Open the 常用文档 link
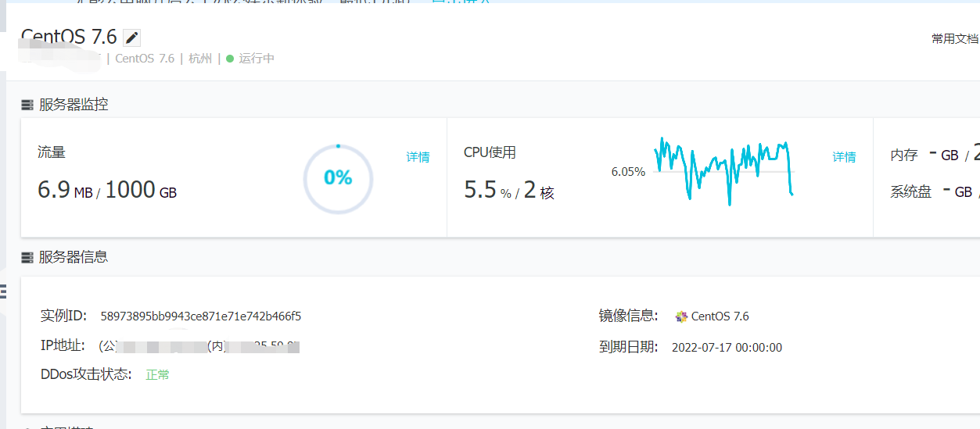 pyautogui.click(x=955, y=38)
